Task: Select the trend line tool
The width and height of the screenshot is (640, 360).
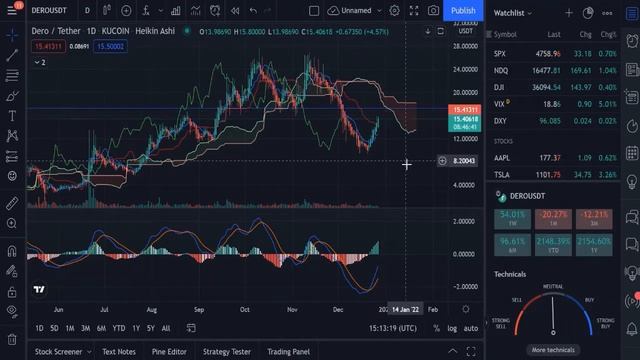Action: click(x=12, y=56)
